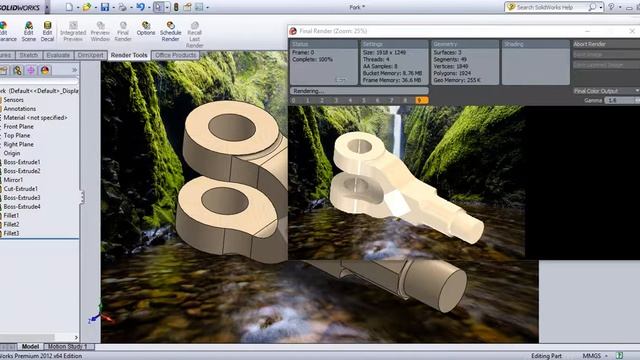This screenshot has height=360, width=640.
Task: Click the Rebuild traffic light icon
Action: [x=176, y=7]
